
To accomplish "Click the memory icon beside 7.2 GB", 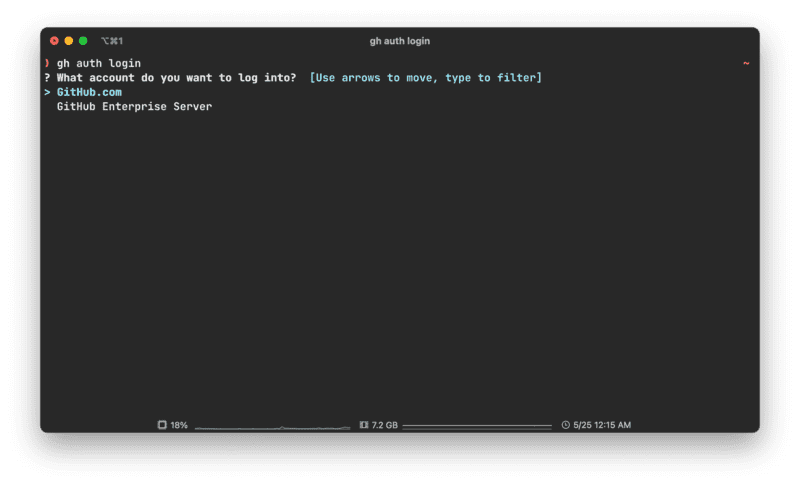I will (x=363, y=425).
